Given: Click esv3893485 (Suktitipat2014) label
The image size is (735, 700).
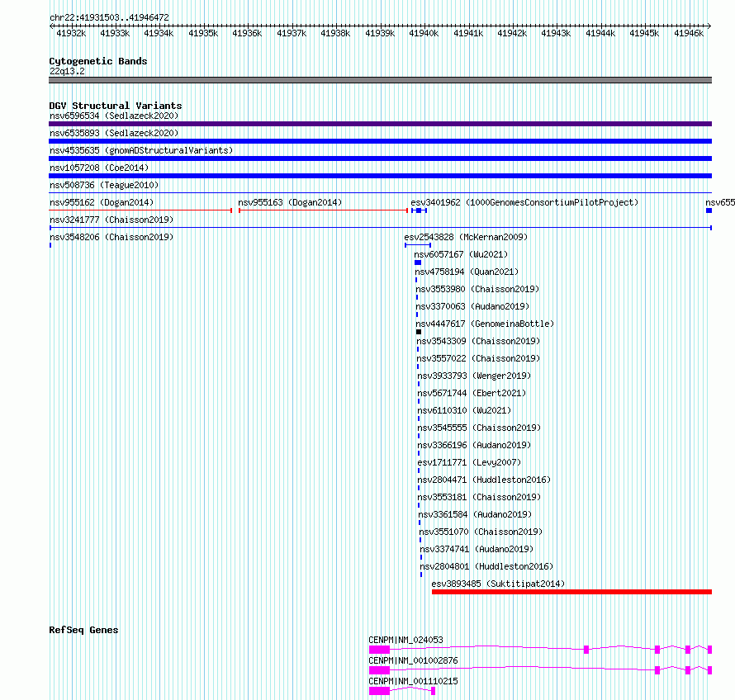Looking at the screenshot, I should (x=498, y=584).
